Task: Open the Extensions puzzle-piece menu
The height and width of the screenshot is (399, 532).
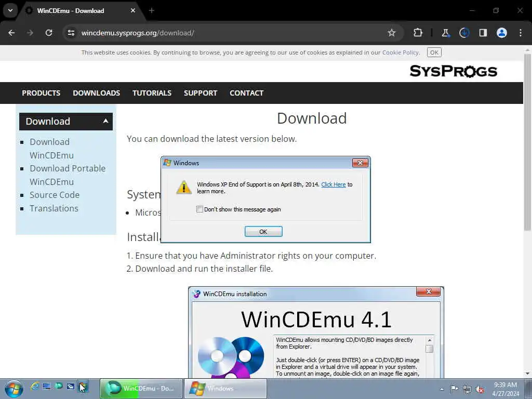Action: (418, 33)
